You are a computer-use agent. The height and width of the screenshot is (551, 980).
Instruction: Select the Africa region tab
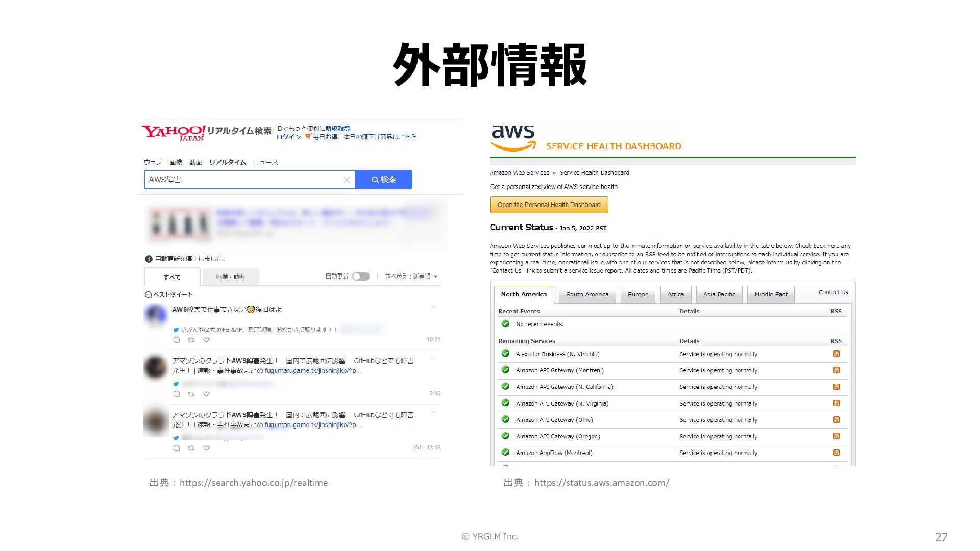[676, 294]
